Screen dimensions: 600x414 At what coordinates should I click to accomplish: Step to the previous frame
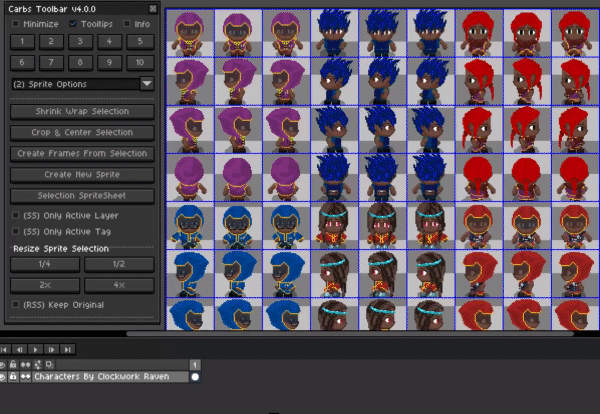click(20, 349)
